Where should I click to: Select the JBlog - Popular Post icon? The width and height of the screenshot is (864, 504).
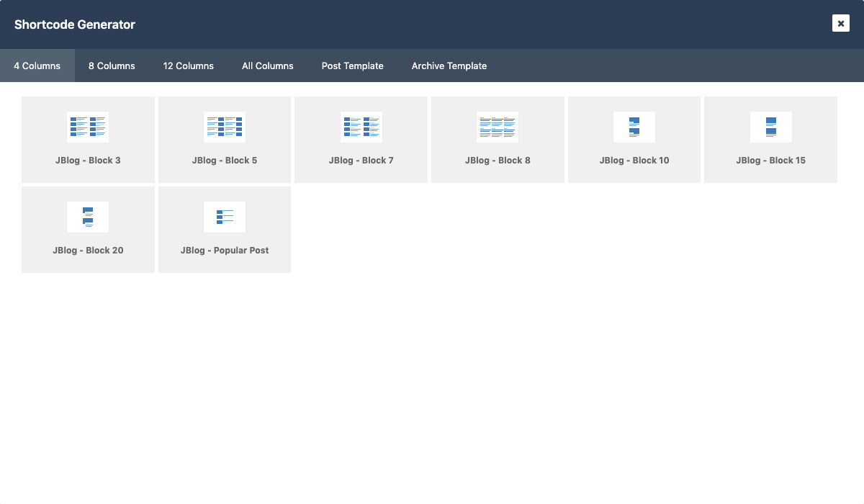225,217
